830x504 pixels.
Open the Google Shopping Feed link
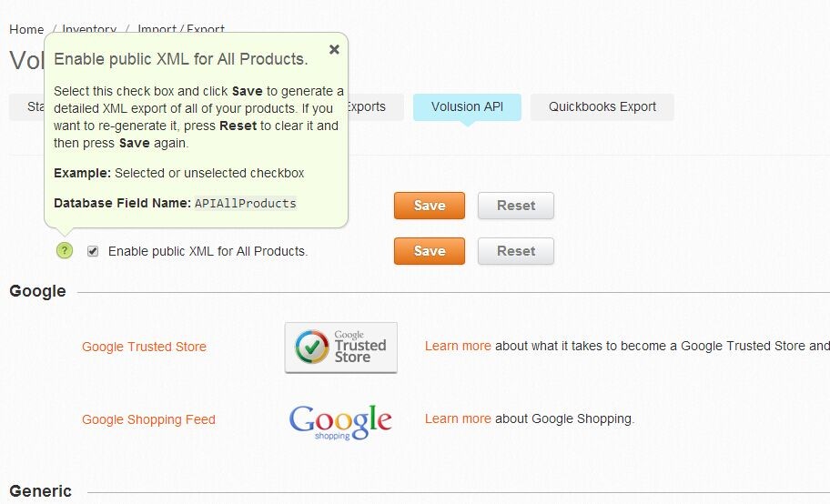pos(148,419)
